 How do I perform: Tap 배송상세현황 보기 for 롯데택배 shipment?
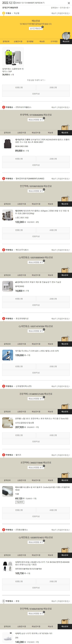(x=36, y=120)
